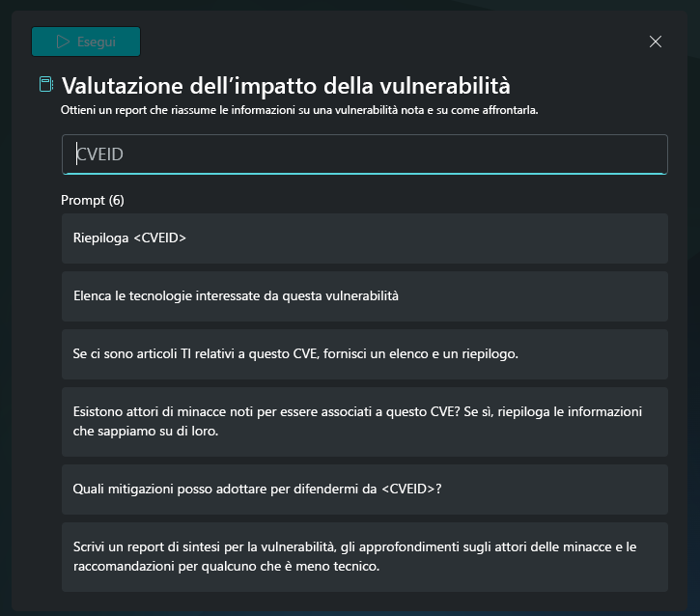Focus the CVEID input field
Image resolution: width=700 pixels, height=616 pixels.
click(364, 154)
